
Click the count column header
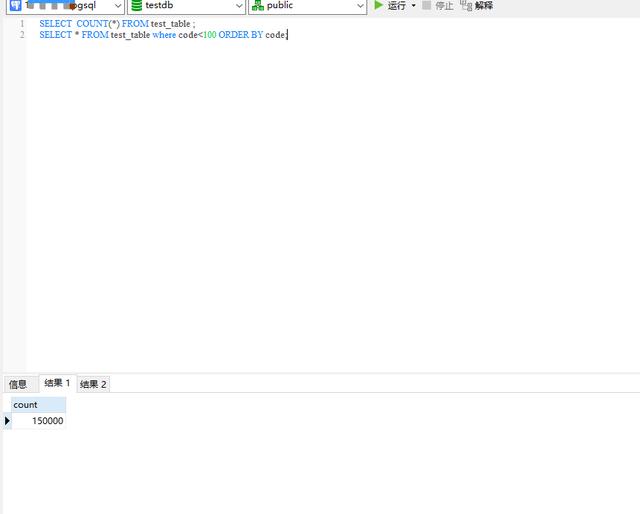coord(38,405)
